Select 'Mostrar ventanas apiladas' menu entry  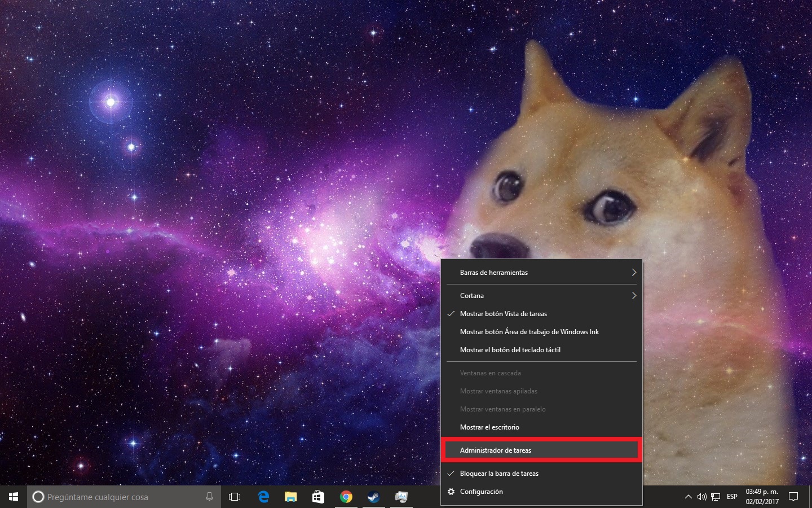(541, 391)
